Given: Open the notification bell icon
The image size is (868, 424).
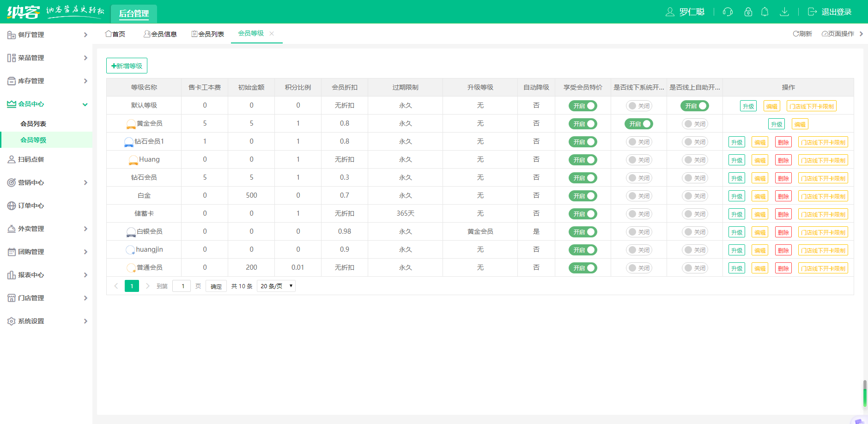Looking at the screenshot, I should click(765, 12).
